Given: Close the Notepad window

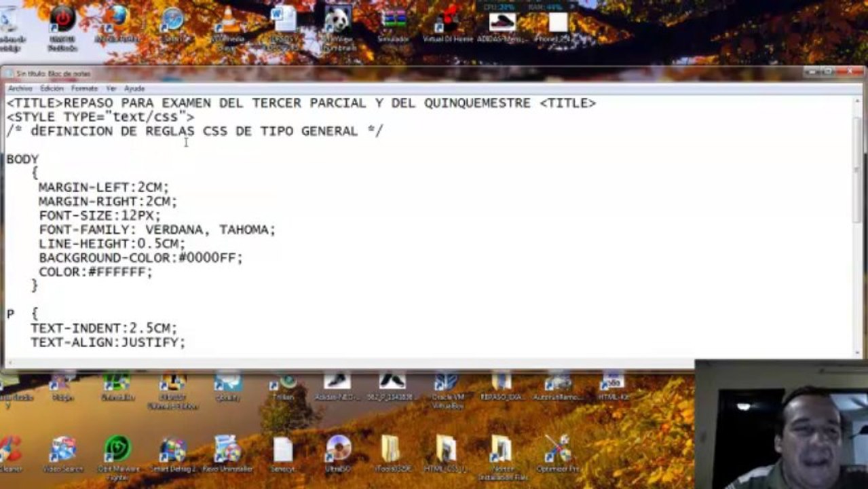Looking at the screenshot, I should [848, 71].
